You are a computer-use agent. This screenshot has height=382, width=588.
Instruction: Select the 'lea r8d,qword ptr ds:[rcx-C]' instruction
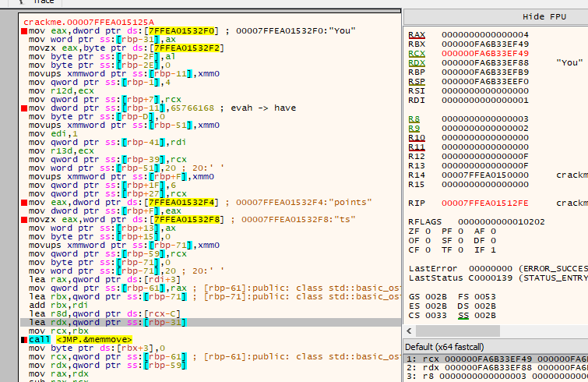pos(105,314)
